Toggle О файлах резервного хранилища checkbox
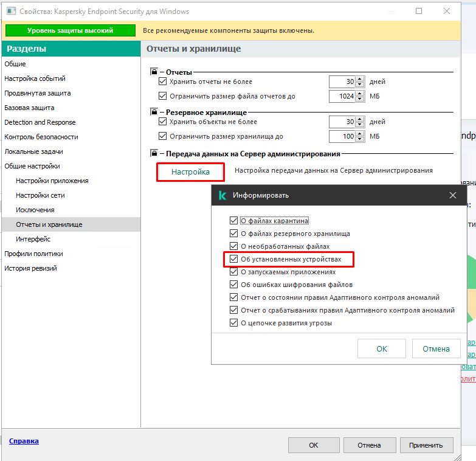Viewport: 476px width, 461px height. coord(233,233)
